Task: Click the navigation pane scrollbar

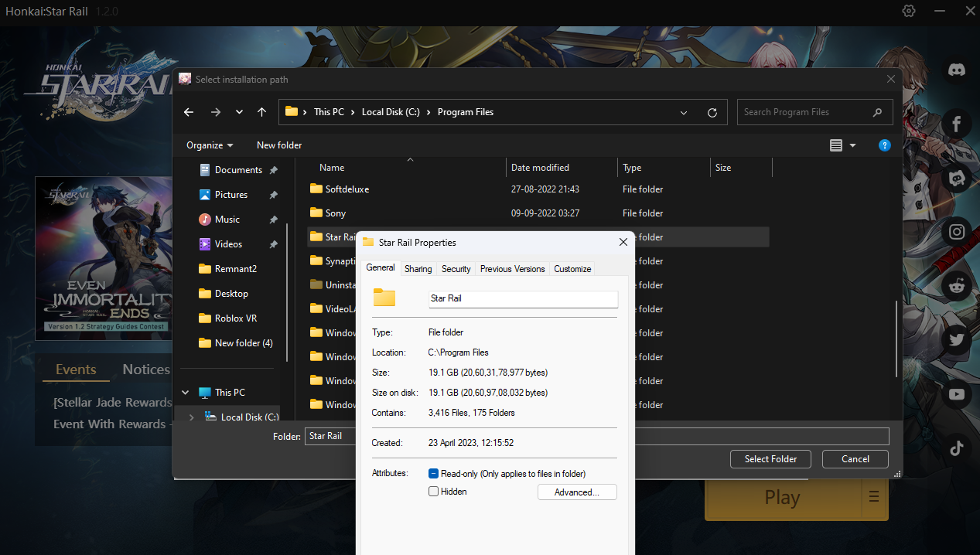Action: (x=287, y=293)
